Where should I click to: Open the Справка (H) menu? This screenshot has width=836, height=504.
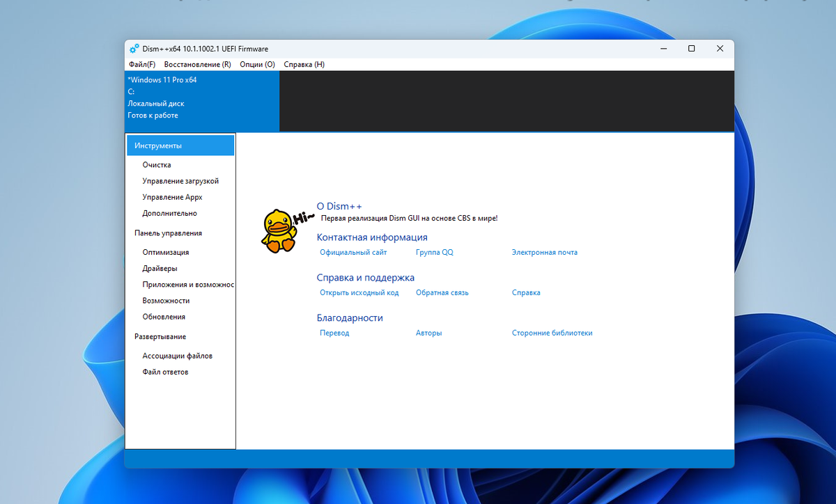[304, 64]
